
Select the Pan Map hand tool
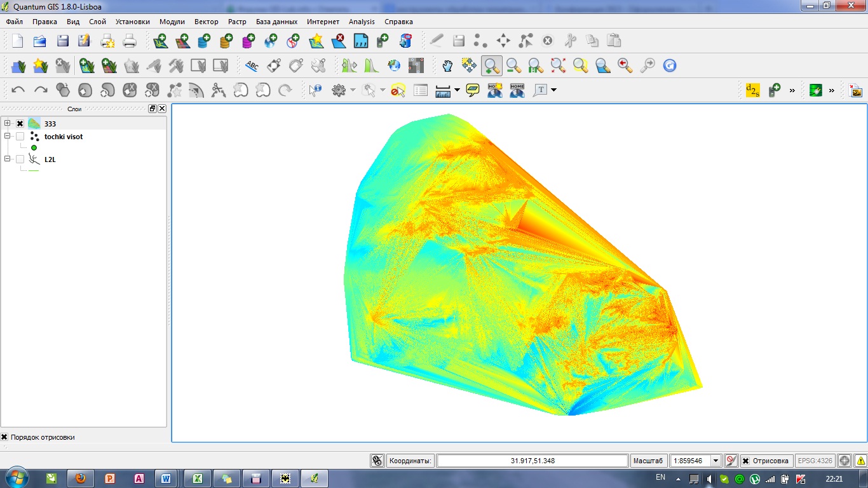click(x=447, y=65)
